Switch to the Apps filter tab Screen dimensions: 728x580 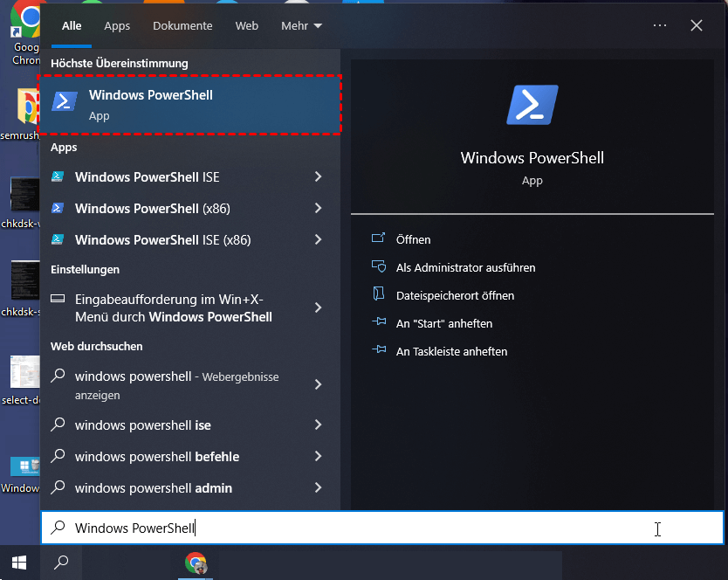[117, 26]
